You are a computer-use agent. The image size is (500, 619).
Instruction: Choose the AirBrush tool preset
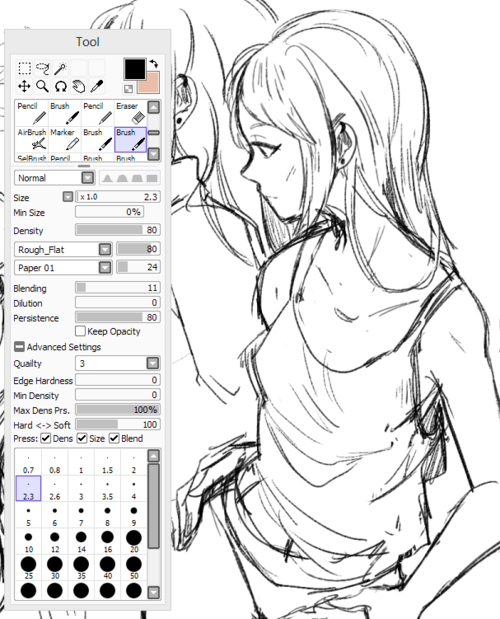[32, 139]
